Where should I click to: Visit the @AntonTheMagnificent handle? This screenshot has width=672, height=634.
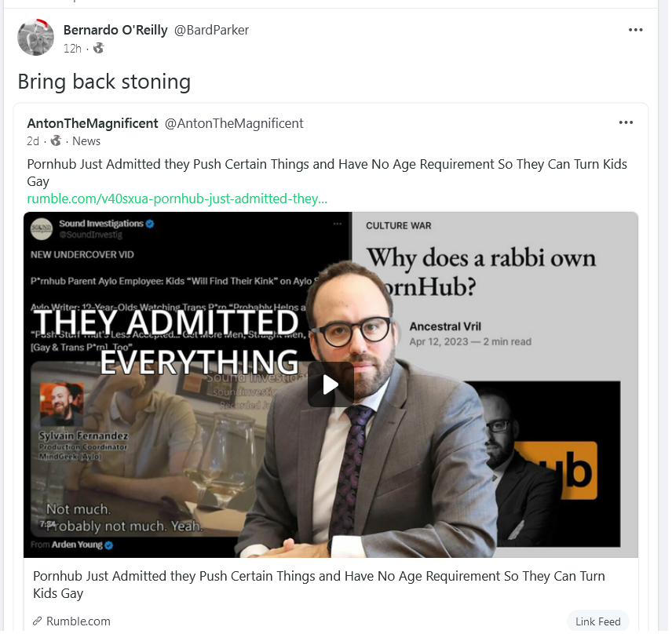tap(236, 124)
